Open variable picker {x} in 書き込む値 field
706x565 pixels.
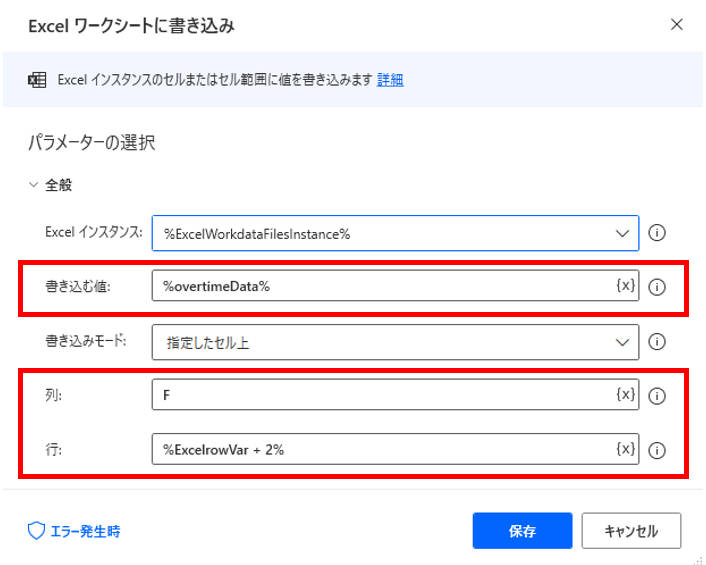[625, 285]
